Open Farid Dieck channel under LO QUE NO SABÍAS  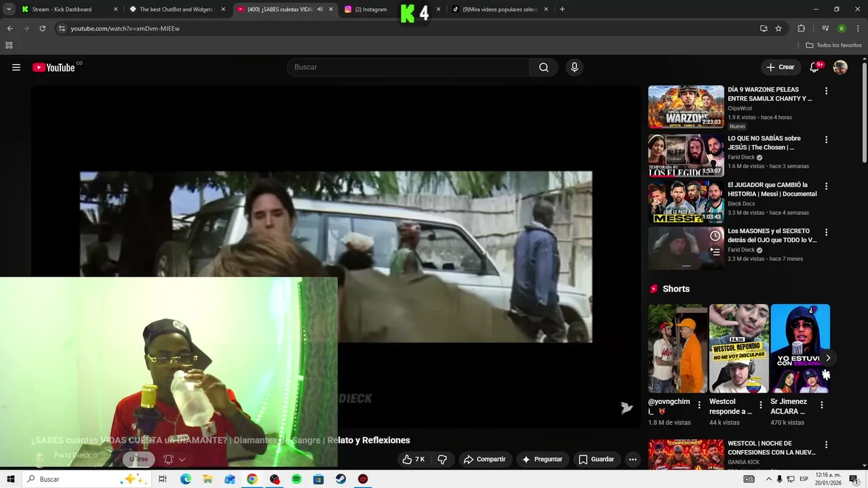[x=741, y=157]
